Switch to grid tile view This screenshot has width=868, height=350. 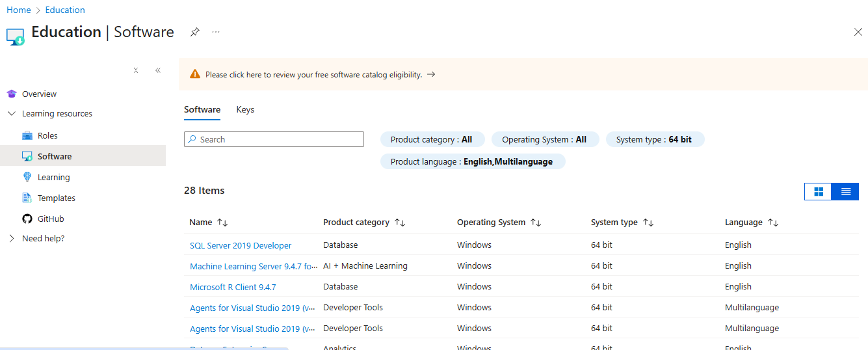click(x=818, y=191)
